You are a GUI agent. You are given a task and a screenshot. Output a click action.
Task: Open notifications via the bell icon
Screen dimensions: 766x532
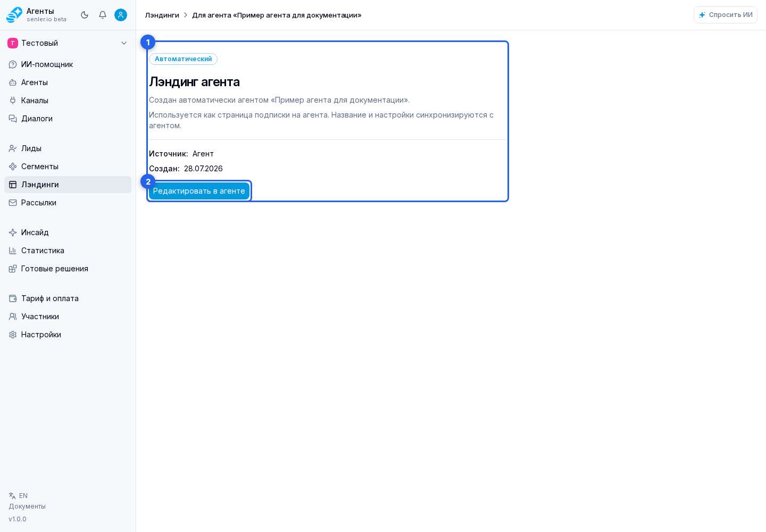click(x=103, y=15)
